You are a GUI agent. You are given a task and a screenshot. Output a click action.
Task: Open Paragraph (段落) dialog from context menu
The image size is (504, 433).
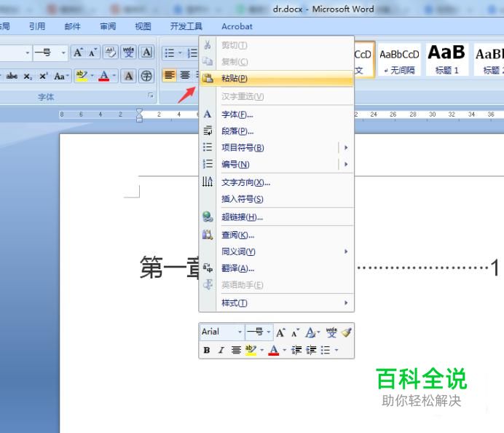(277, 131)
